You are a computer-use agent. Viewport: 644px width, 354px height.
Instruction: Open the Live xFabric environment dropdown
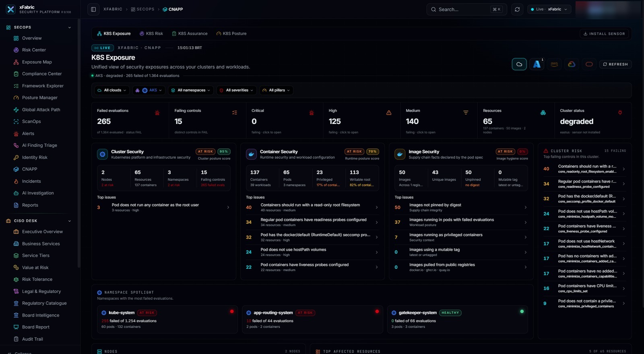click(549, 9)
